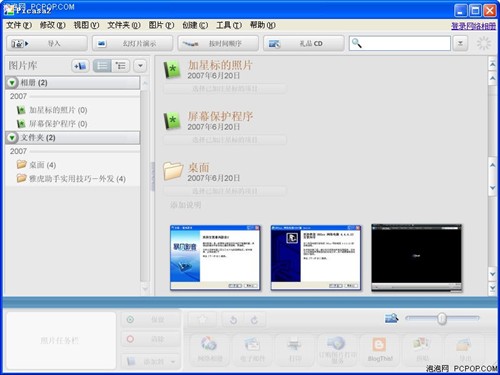The image size is (500, 375).
Task: Click the green star album icon beside 屏幕保护程序 header
Action: [172, 121]
